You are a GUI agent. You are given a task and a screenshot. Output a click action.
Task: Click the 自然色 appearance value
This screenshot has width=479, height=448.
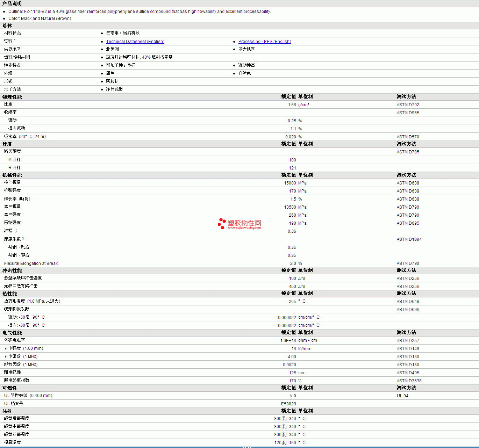244,73
